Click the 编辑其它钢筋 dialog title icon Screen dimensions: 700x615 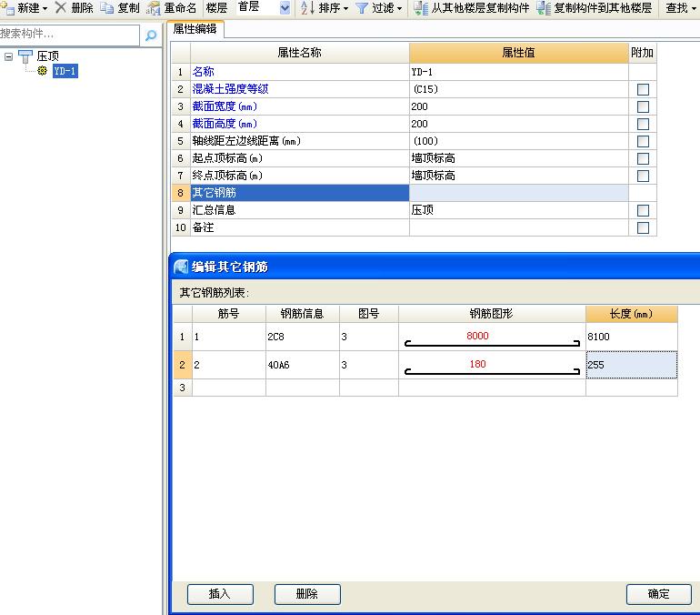click(x=181, y=267)
